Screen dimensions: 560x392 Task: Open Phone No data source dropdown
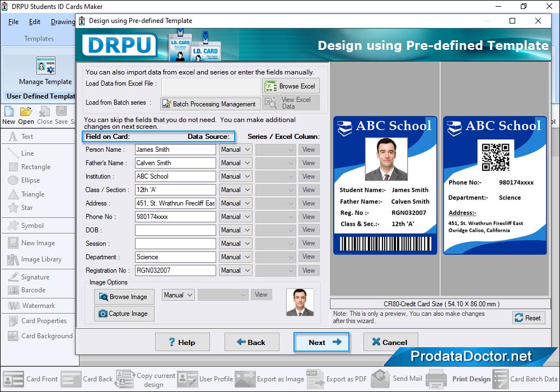235,217
